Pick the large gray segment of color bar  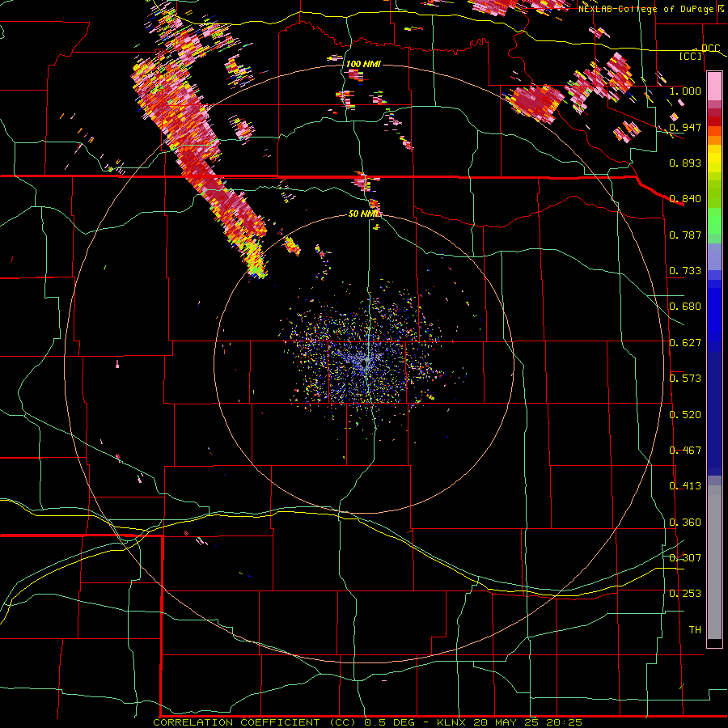coord(714,562)
